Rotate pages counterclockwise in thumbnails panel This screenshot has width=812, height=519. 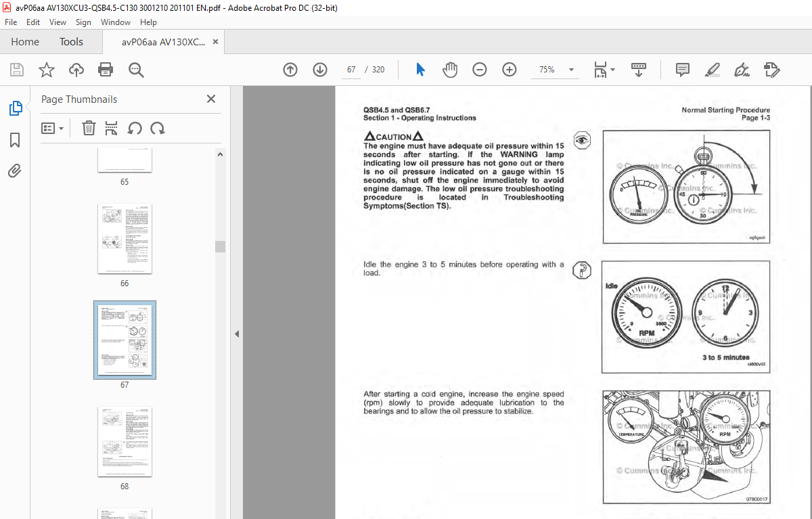(135, 128)
